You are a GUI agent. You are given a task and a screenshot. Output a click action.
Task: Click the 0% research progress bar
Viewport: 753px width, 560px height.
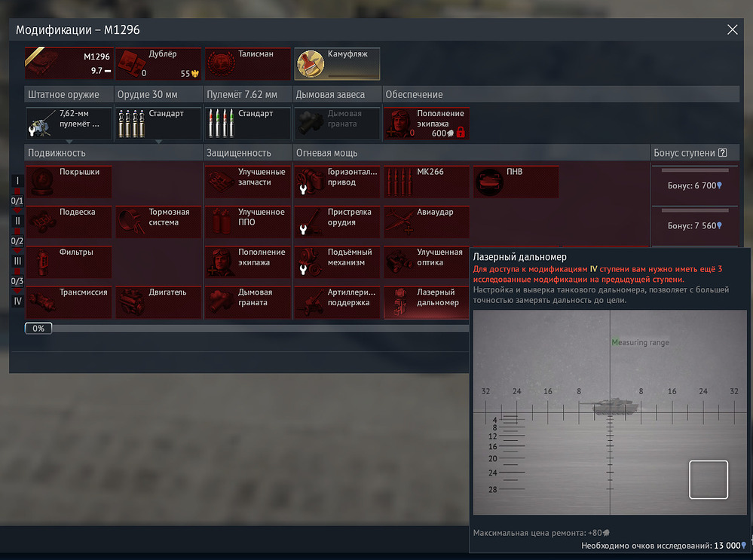click(38, 329)
